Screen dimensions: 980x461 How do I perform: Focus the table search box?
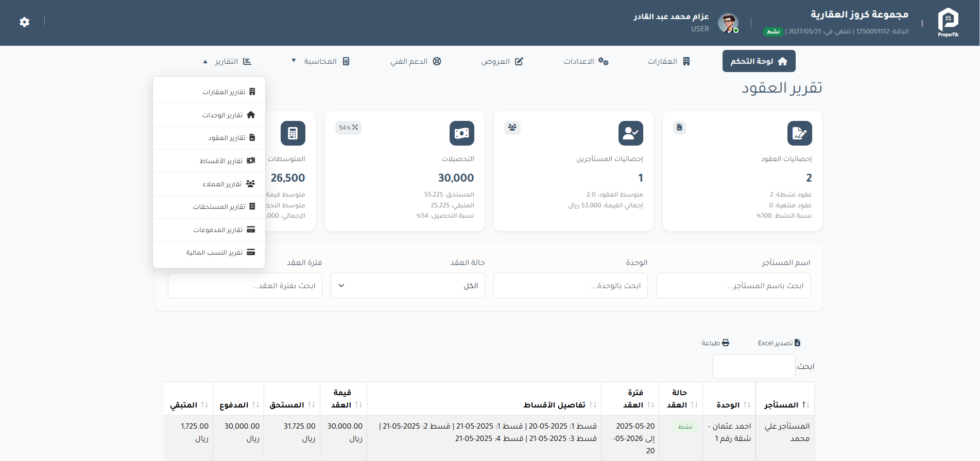point(754,366)
